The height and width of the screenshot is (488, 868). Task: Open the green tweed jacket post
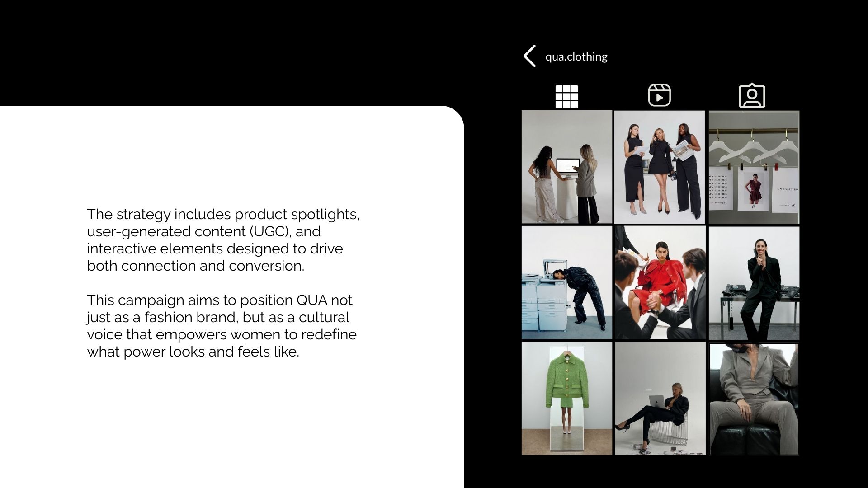(567, 399)
